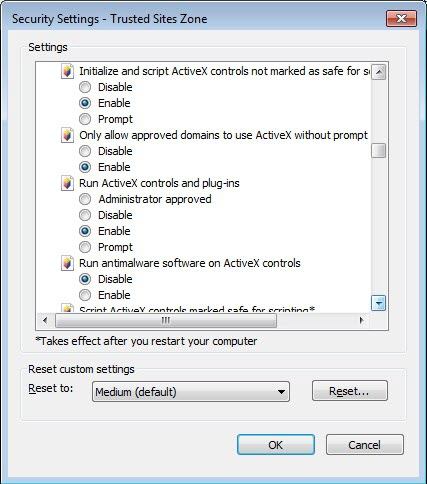The width and height of the screenshot is (427, 484).
Task: Click the horizontal scrollbar right arrow
Action: click(x=362, y=320)
